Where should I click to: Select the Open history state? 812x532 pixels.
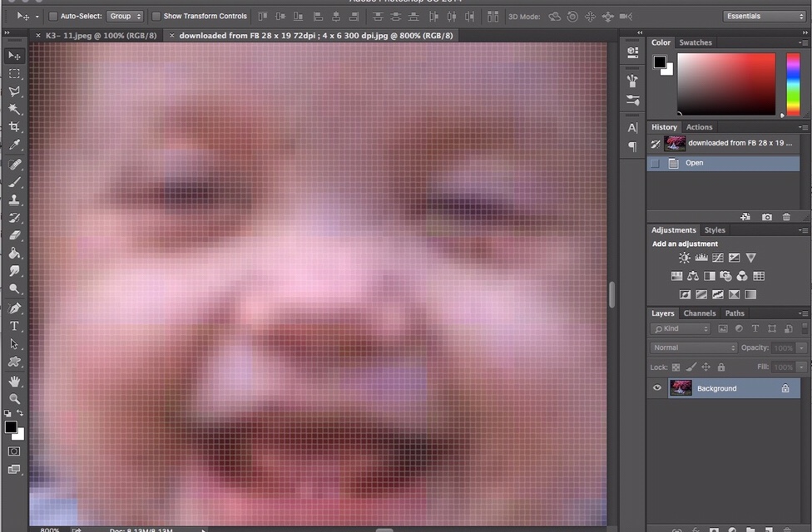[724, 163]
